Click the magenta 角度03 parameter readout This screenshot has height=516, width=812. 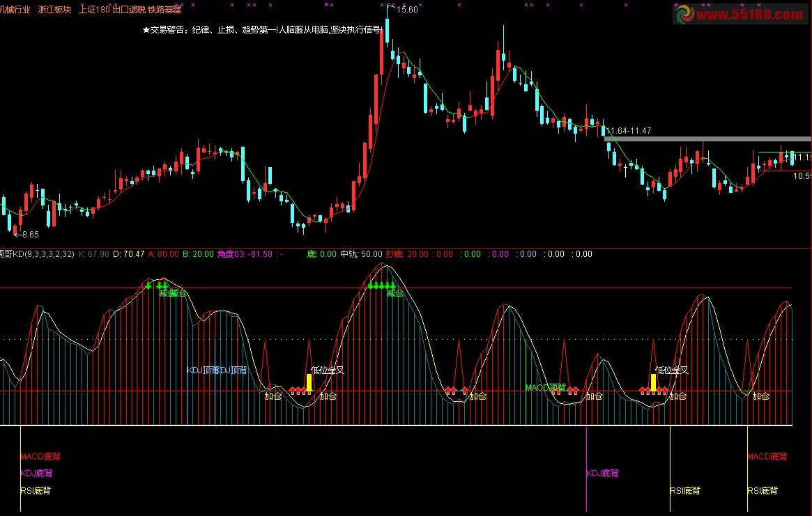[244, 254]
